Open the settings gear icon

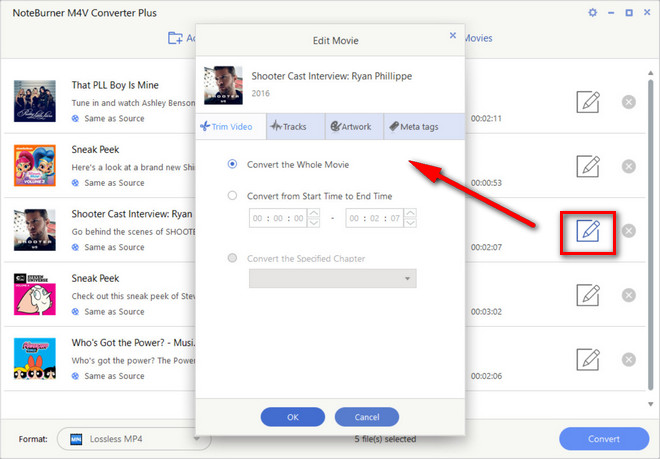(592, 13)
